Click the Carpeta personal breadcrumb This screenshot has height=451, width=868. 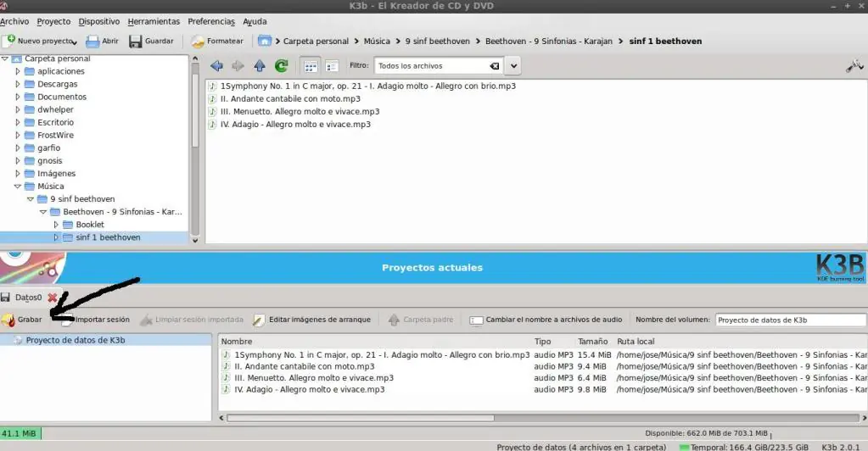pos(316,41)
